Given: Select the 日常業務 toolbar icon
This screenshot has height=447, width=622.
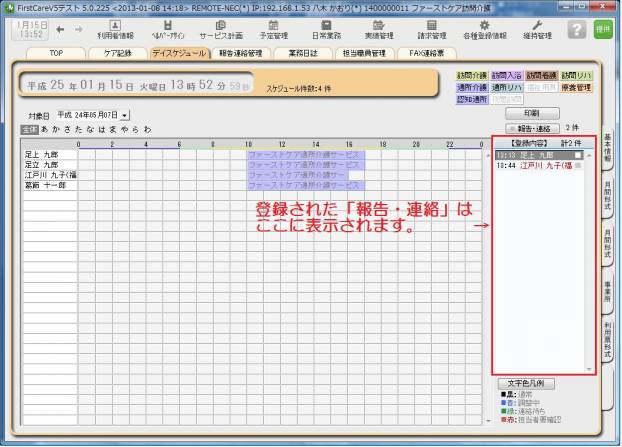Looking at the screenshot, I should 321,30.
